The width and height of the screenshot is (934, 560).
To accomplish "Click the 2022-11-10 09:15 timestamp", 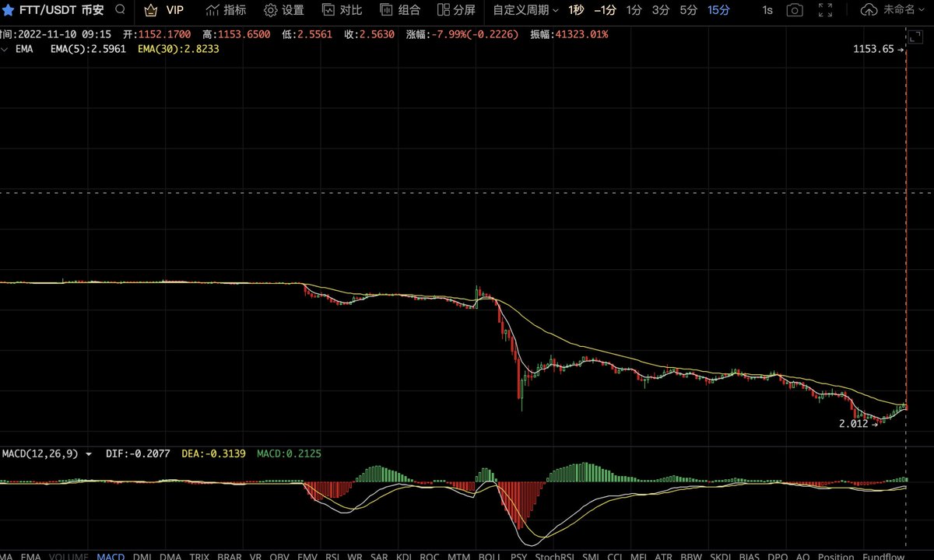I will pos(65,35).
